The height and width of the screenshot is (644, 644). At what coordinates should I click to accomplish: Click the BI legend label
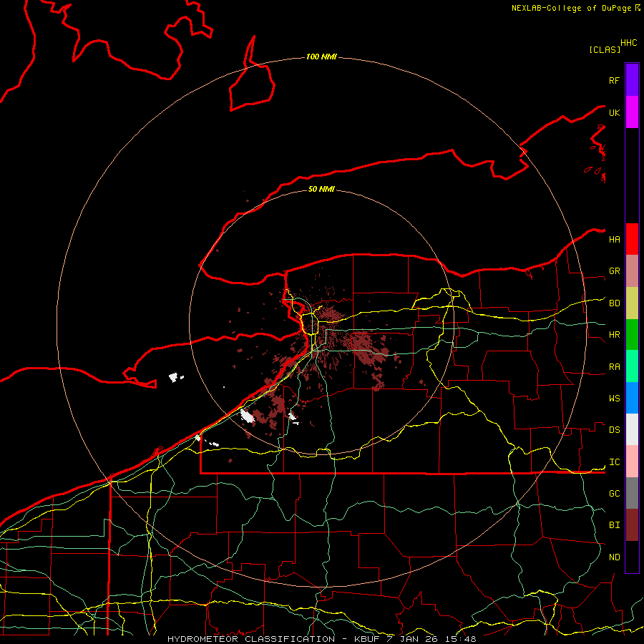pyautogui.click(x=614, y=525)
